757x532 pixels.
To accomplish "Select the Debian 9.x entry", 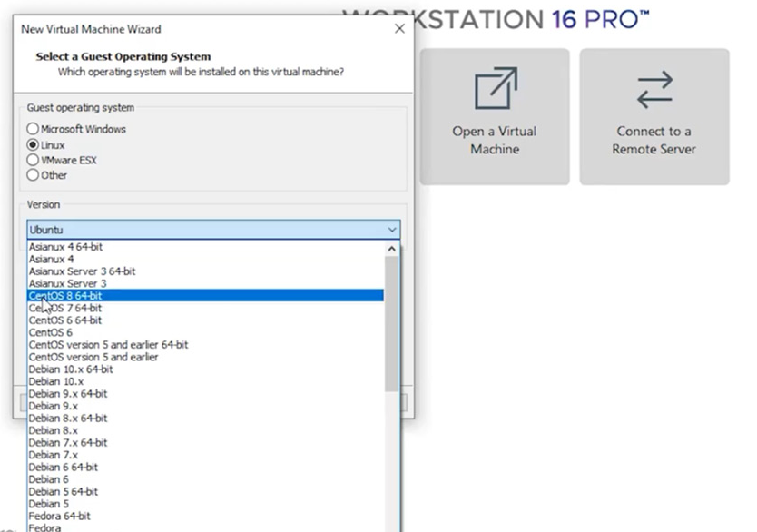I will pos(206,406).
